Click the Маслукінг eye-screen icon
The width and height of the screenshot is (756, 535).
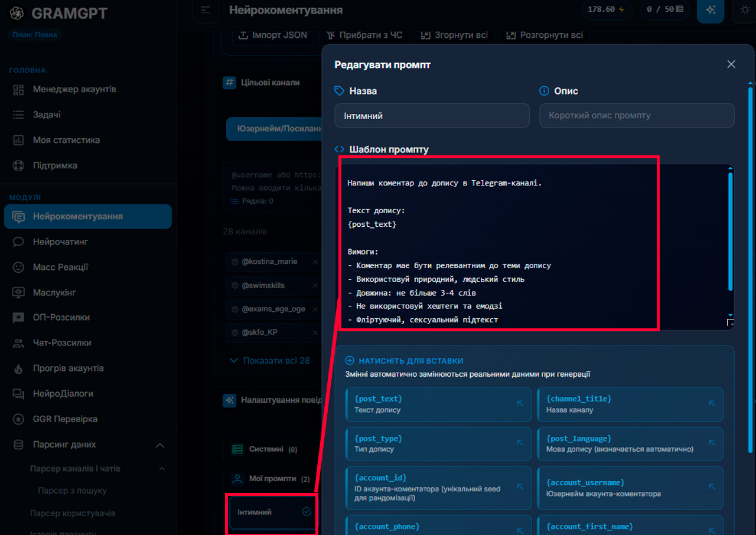[18, 292]
